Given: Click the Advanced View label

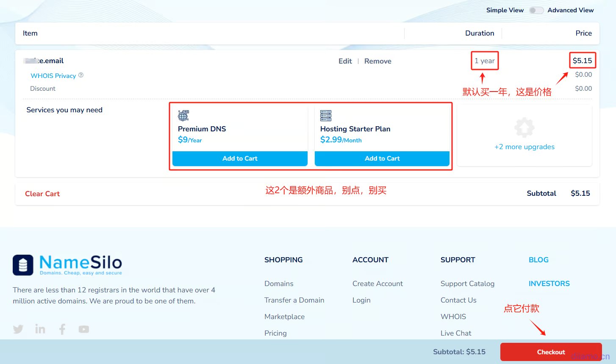Looking at the screenshot, I should point(571,10).
